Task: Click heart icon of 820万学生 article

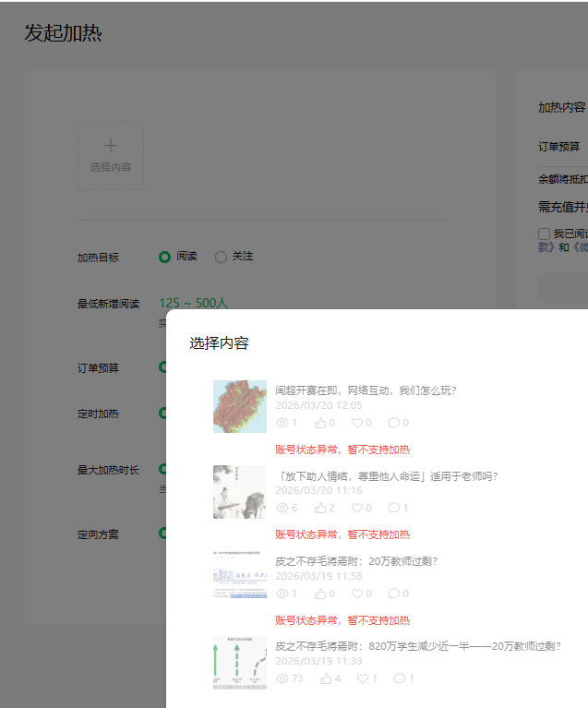Action: tap(363, 678)
